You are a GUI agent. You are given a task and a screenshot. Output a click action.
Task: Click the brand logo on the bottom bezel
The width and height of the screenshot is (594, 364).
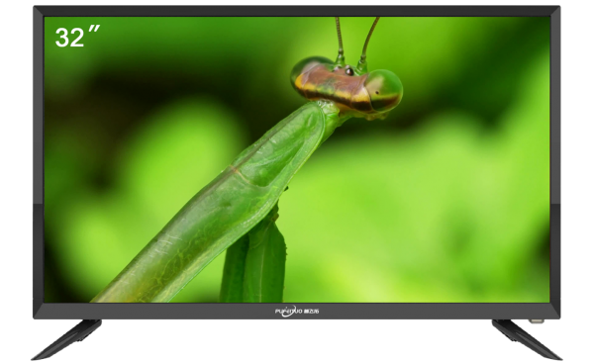tap(297, 311)
